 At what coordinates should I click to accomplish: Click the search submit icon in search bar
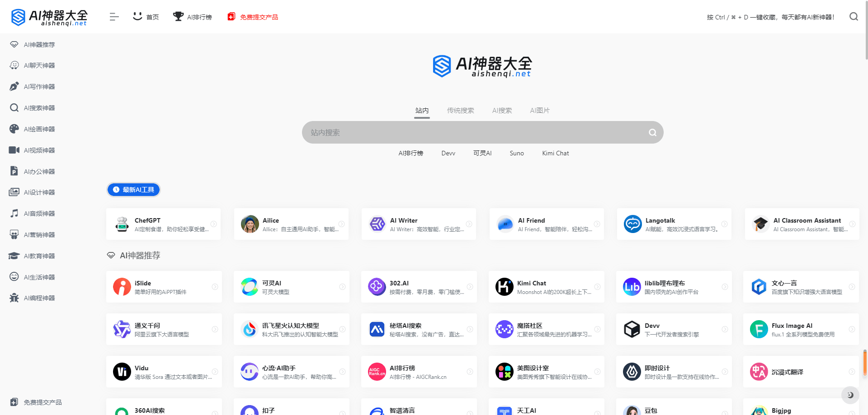coord(652,132)
